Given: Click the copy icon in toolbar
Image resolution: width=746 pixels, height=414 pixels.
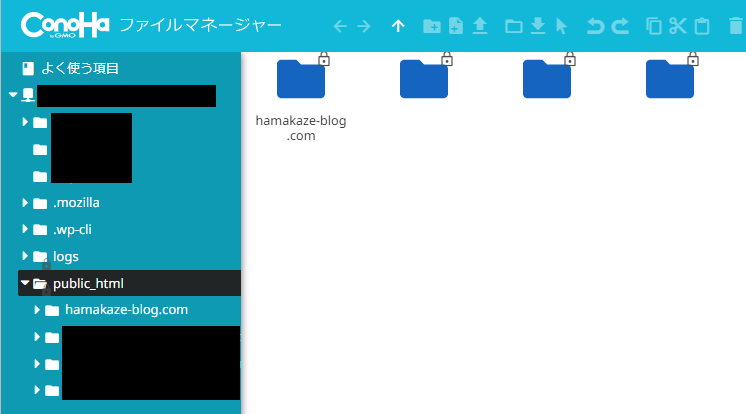Looking at the screenshot, I should 654,26.
